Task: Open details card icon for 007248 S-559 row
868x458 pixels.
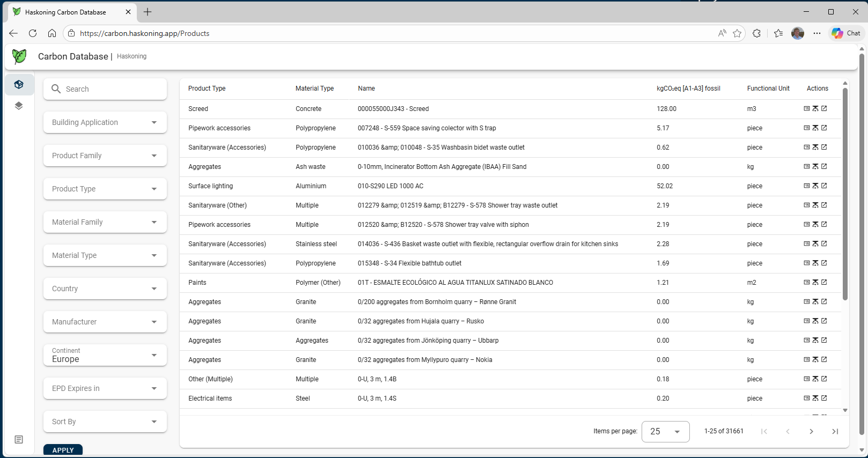Action: pyautogui.click(x=806, y=128)
